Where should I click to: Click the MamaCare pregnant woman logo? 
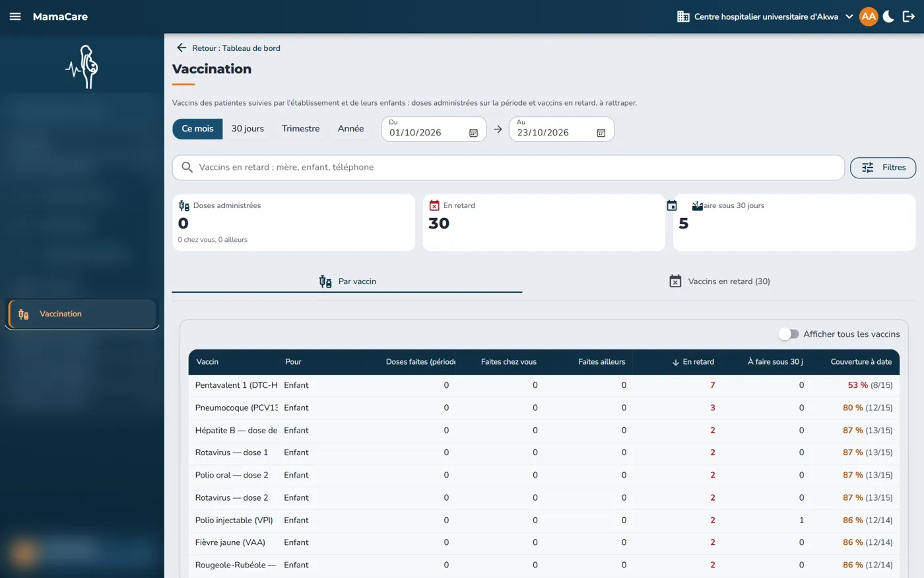(82, 67)
